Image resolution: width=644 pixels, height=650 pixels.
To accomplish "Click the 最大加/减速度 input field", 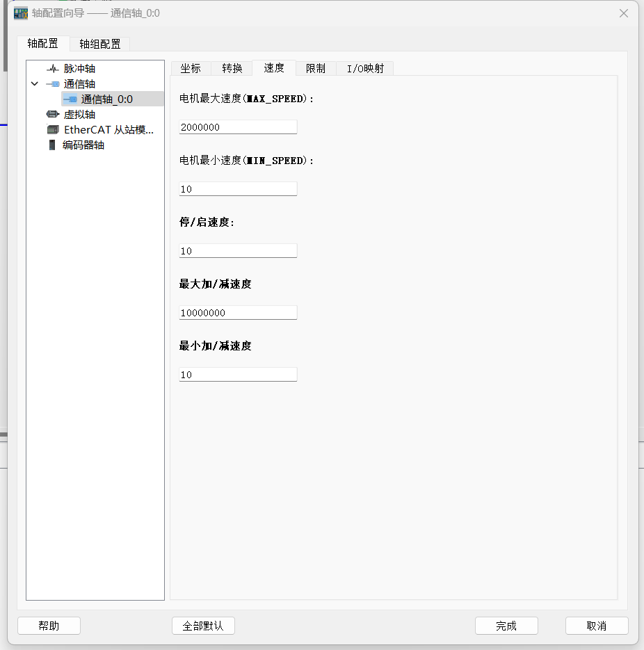I will [x=238, y=313].
